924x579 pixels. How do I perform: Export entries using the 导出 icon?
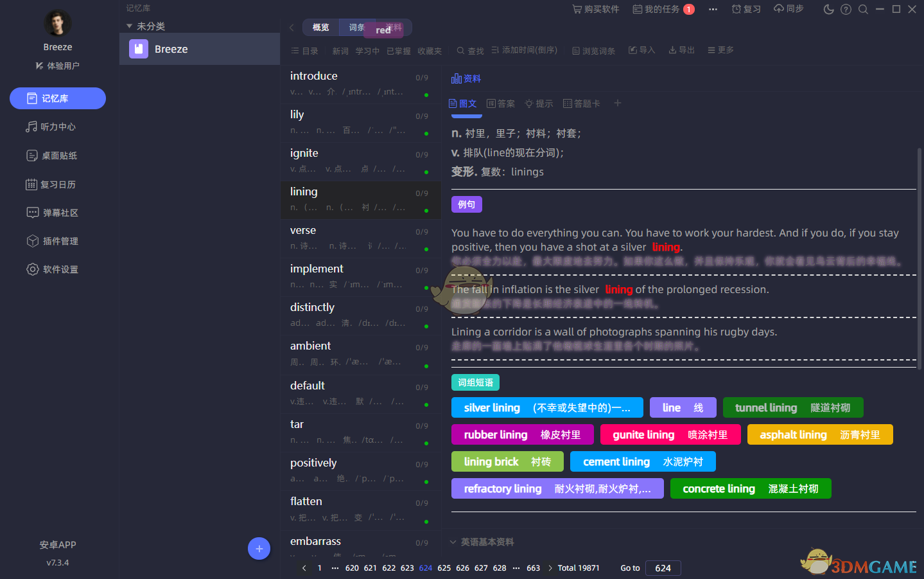click(x=681, y=49)
